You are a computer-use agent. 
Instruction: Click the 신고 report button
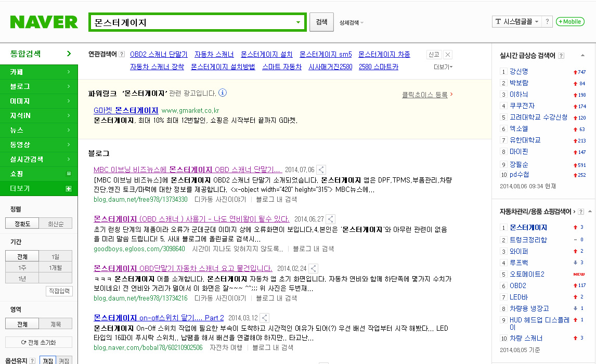(434, 55)
